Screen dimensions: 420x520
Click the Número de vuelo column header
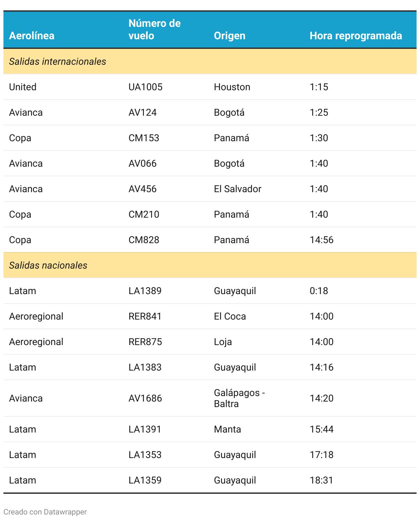pos(155,30)
